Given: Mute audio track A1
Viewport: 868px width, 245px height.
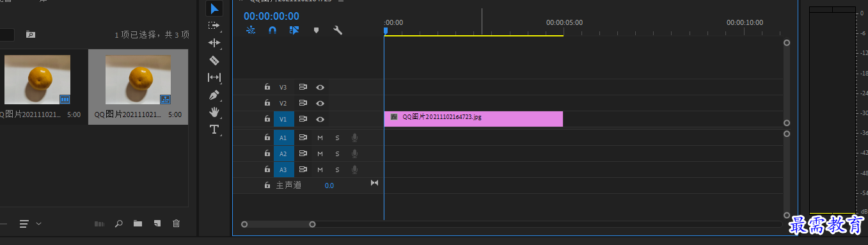Looking at the screenshot, I should (x=320, y=138).
